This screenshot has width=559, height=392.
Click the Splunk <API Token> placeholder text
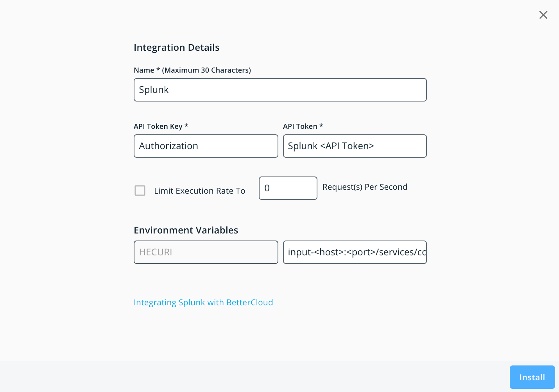click(331, 146)
